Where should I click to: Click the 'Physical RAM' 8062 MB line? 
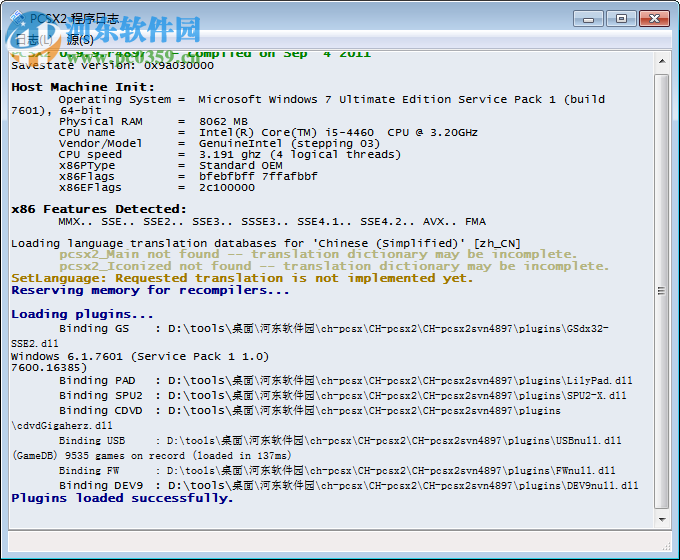153,121
